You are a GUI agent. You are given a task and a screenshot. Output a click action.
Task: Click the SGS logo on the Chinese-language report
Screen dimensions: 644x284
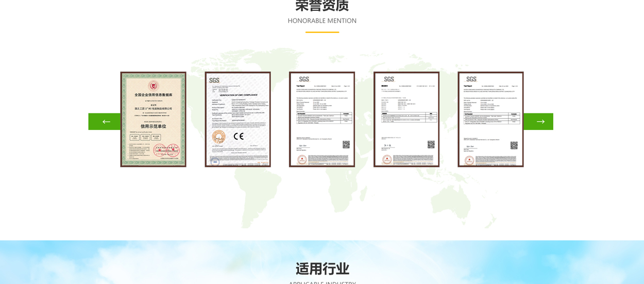[389, 79]
